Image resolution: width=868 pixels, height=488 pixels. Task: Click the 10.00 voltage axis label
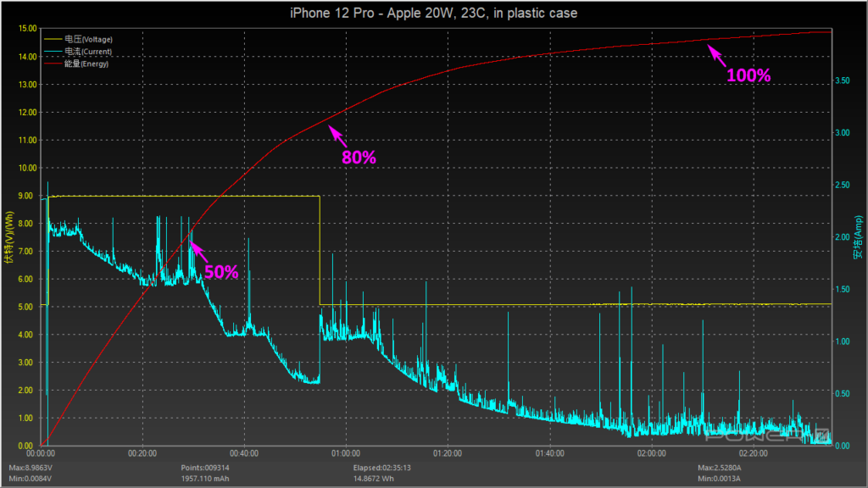pos(28,168)
